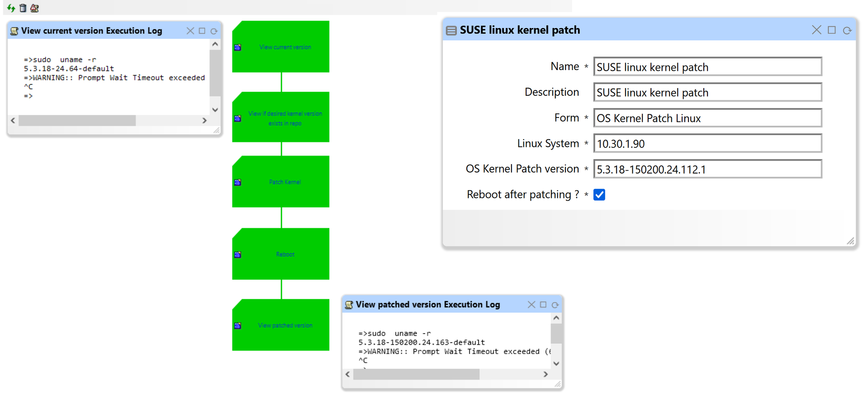This screenshot has width=868, height=395.
Task: Click the small icon on desired kernel version node
Action: pyautogui.click(x=237, y=118)
